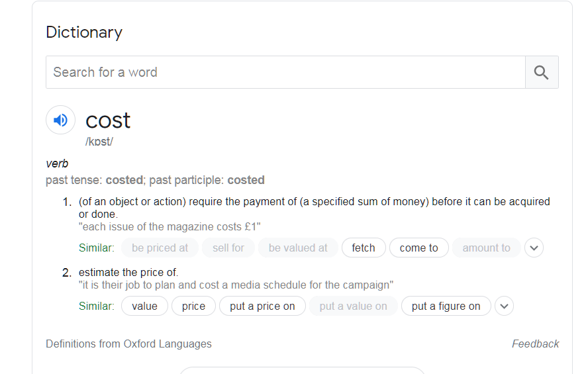Choose the put a figure on chip
Viewport: 588px width, 374px height.
(x=446, y=306)
